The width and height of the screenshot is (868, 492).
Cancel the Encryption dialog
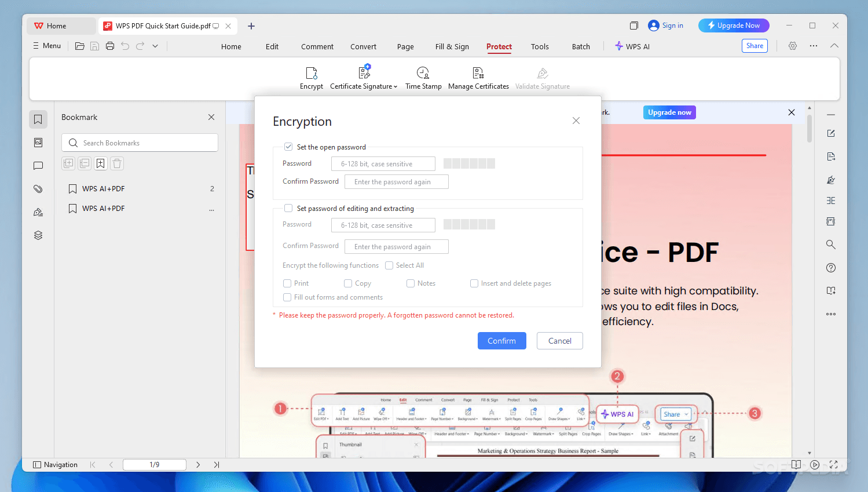coord(559,341)
